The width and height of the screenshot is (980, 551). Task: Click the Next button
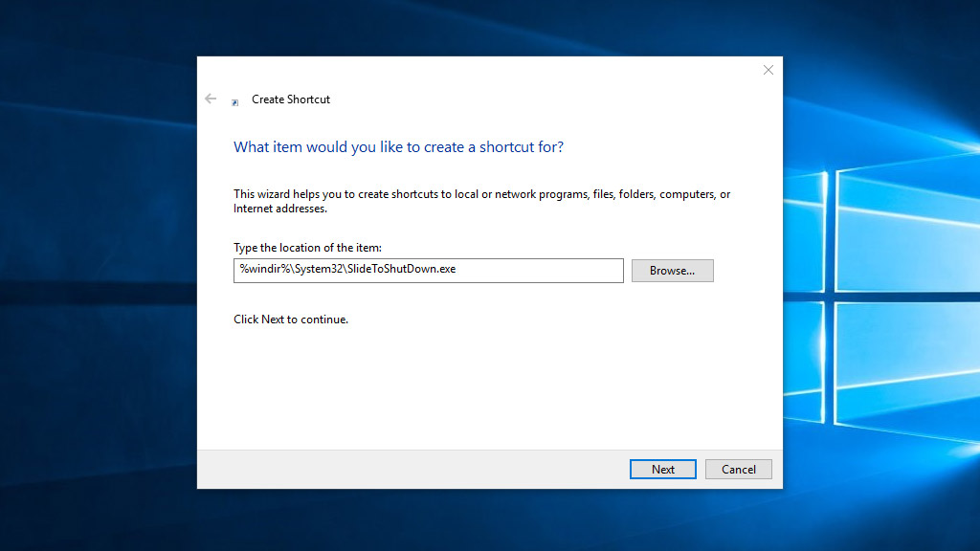pyautogui.click(x=662, y=469)
